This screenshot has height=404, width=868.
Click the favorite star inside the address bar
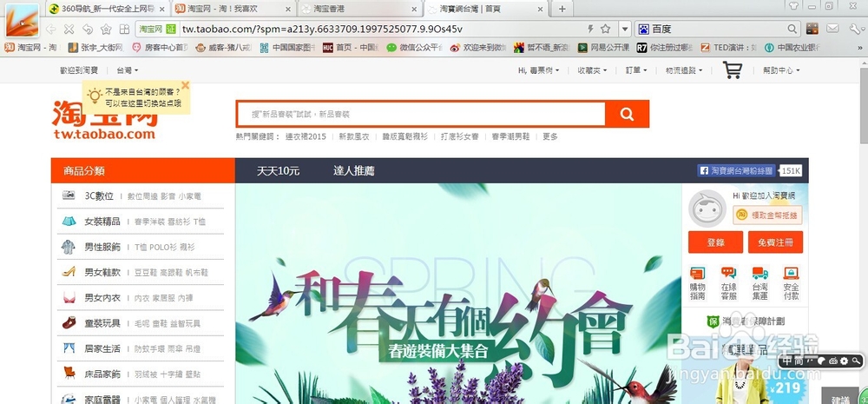tap(606, 29)
